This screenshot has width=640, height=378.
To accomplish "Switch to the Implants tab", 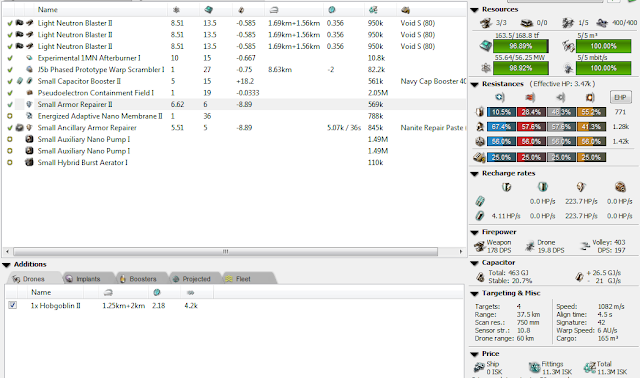I will (x=88, y=279).
